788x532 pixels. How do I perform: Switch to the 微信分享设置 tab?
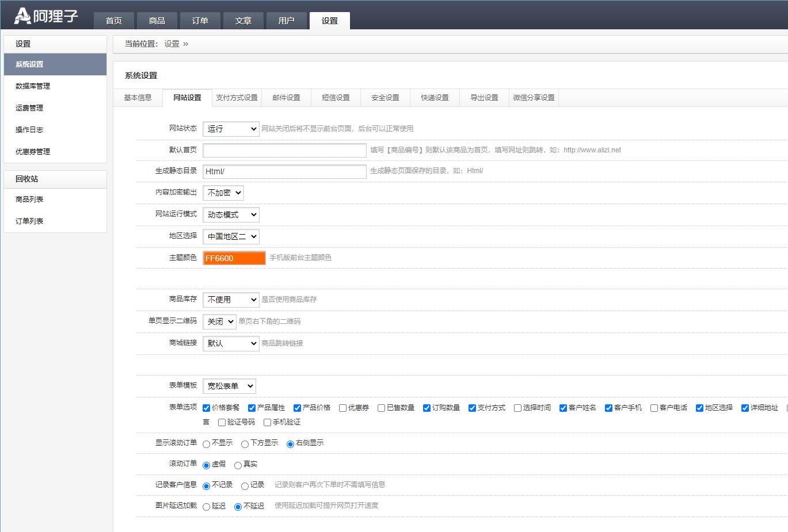click(x=534, y=98)
